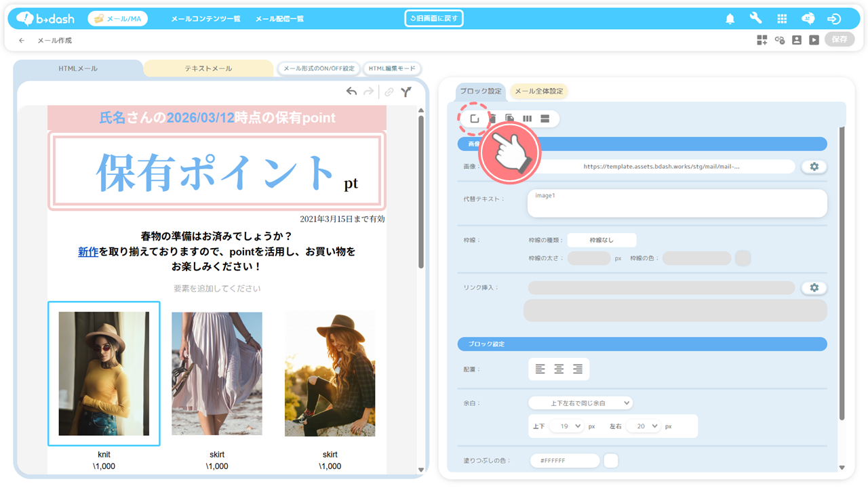Undo the last edit with the undo arrow
This screenshot has width=868, height=488.
click(351, 91)
